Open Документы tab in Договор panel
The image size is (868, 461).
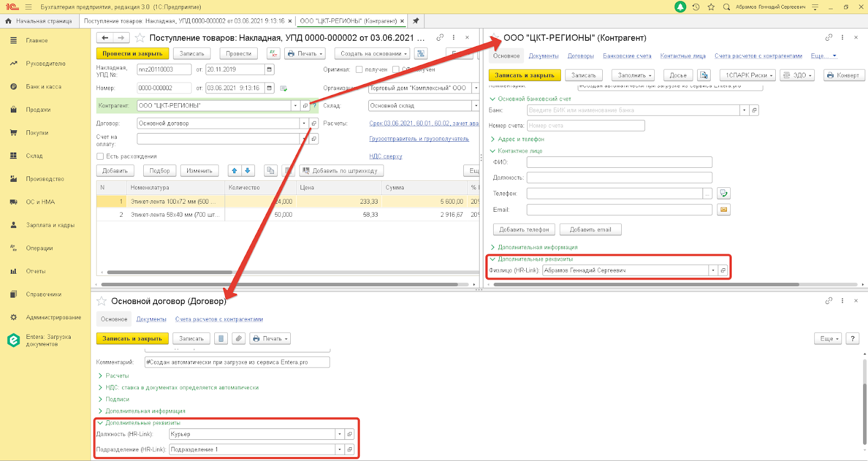[x=151, y=319]
